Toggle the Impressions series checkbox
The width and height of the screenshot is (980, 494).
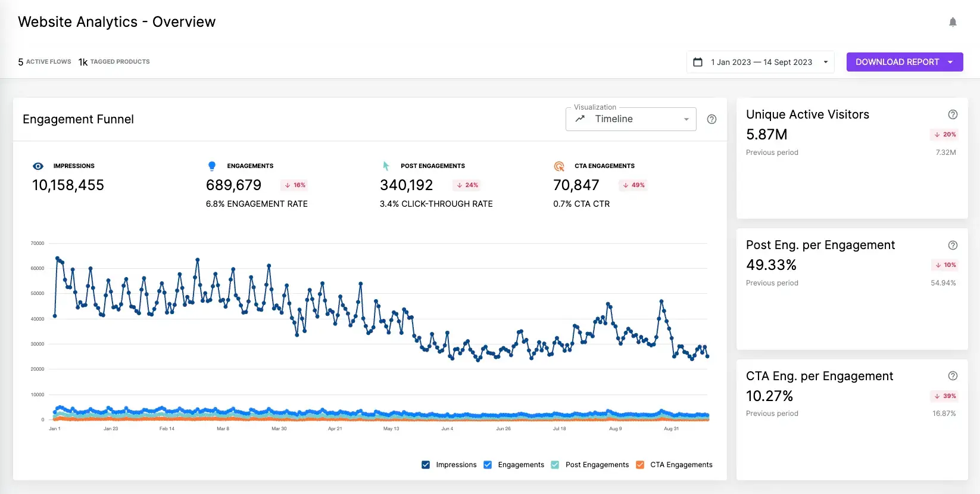[426, 465]
